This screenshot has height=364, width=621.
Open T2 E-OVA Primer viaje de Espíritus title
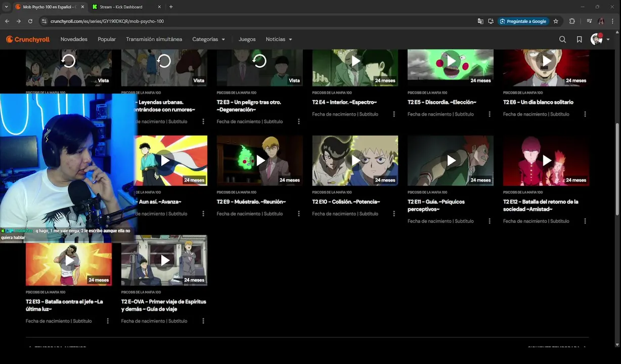point(164,305)
